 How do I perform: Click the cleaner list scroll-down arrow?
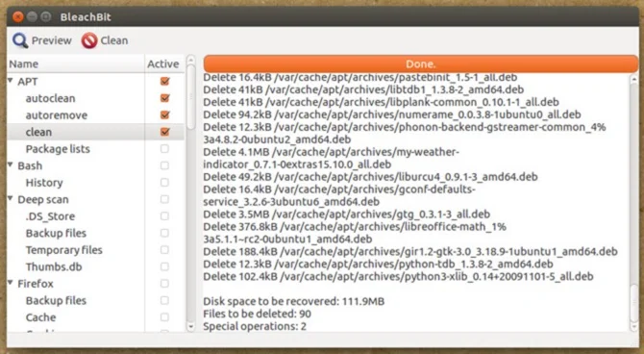(x=190, y=327)
